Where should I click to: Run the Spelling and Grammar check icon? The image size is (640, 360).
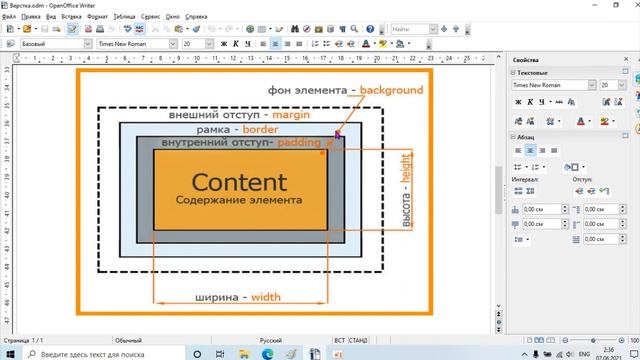point(128,29)
